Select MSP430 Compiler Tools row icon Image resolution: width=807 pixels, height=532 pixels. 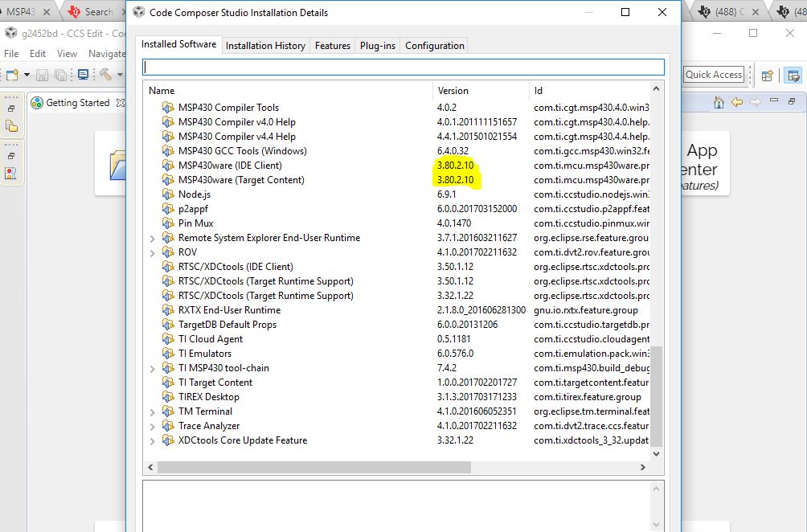pyautogui.click(x=168, y=107)
